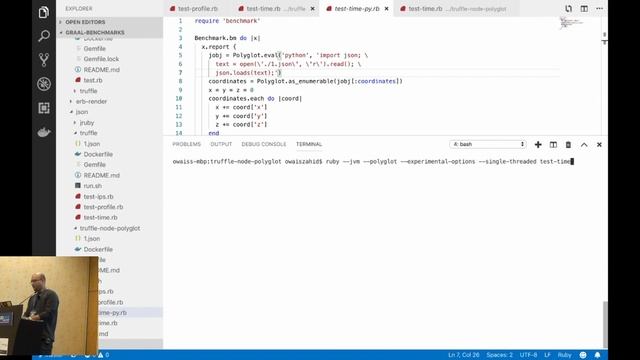Open test-ips.rb in the explorer
Image resolution: width=640 pixels, height=360 pixels.
click(x=98, y=196)
